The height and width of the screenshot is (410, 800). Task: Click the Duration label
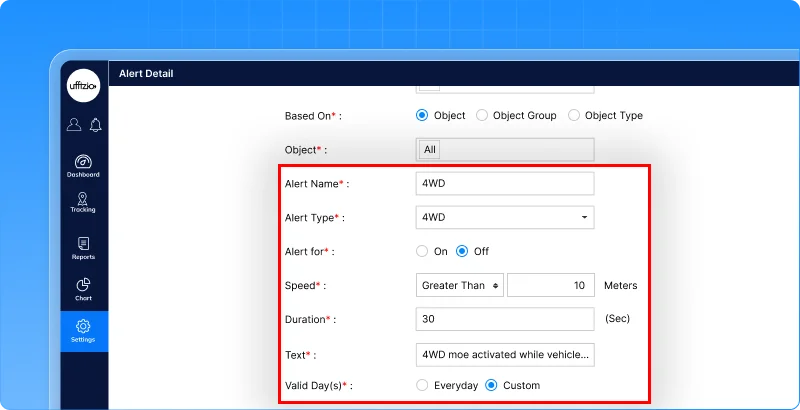(310, 320)
